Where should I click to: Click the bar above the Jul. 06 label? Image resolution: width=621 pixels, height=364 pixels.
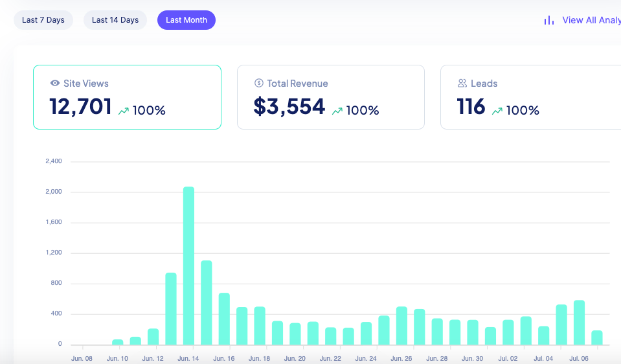coord(579,322)
